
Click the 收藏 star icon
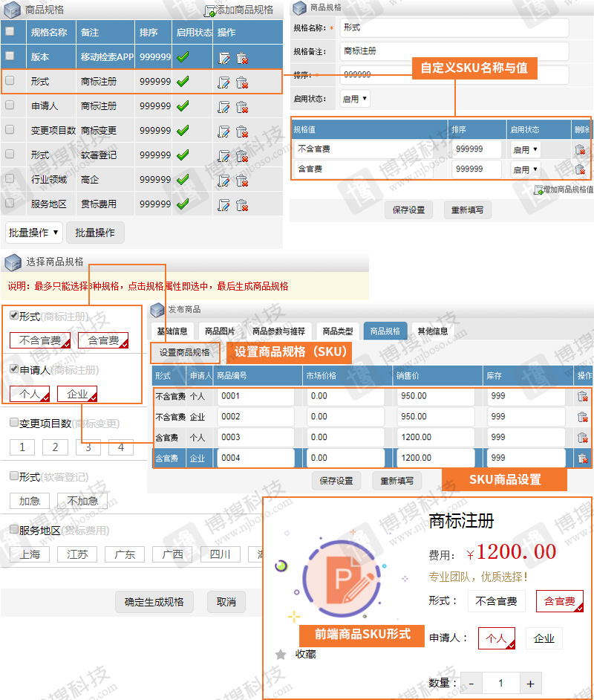pos(281,654)
